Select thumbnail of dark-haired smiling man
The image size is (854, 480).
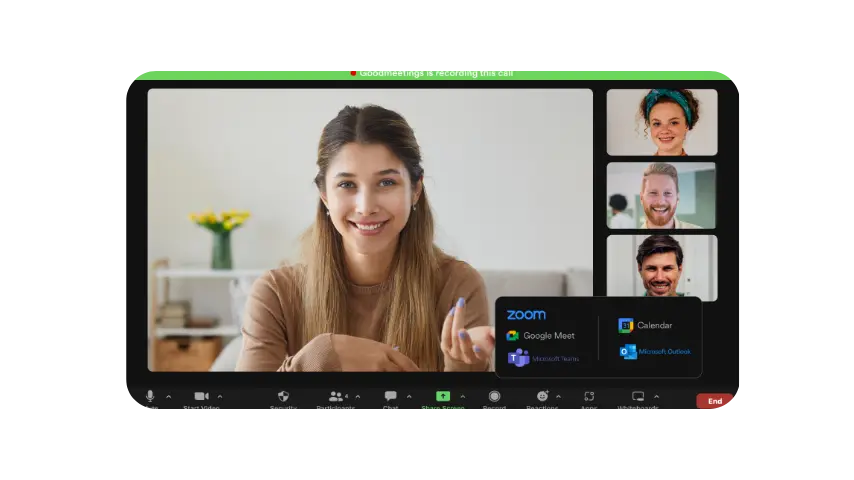(x=662, y=266)
